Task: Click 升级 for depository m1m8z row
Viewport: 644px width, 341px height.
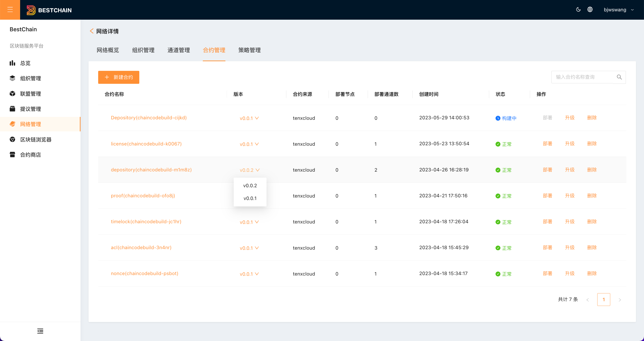Action: [570, 170]
